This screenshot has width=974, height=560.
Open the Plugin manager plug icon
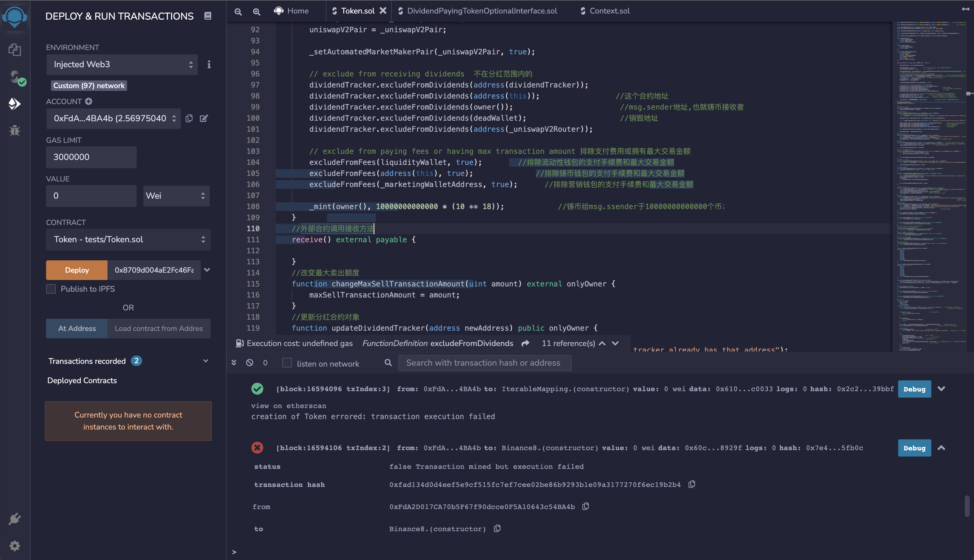15,519
